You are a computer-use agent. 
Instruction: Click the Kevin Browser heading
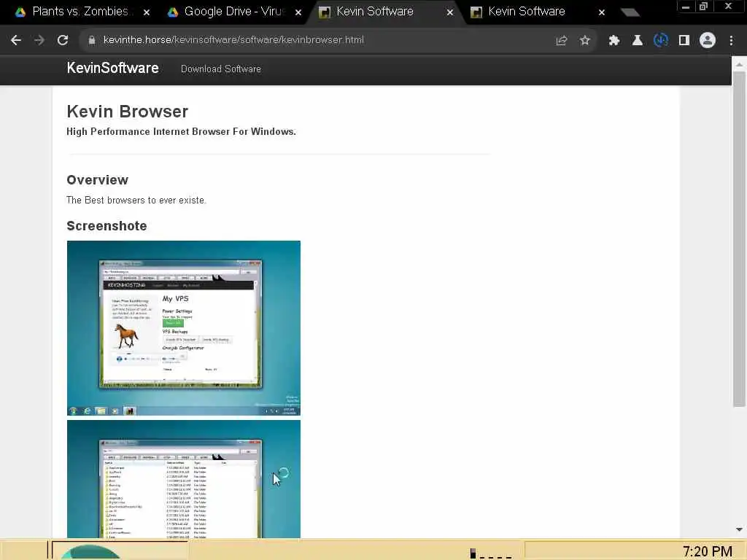pos(127,112)
